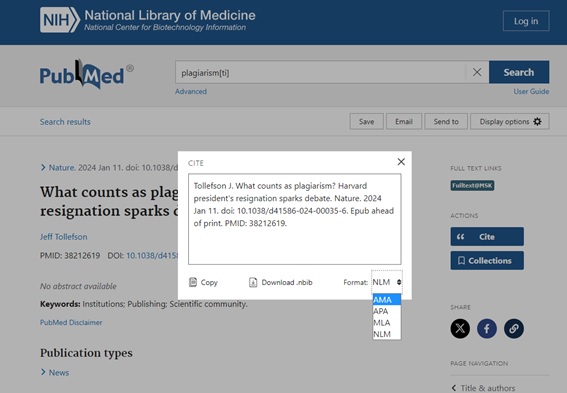
Task: Click the Download .nbib icon
Action: click(x=253, y=282)
